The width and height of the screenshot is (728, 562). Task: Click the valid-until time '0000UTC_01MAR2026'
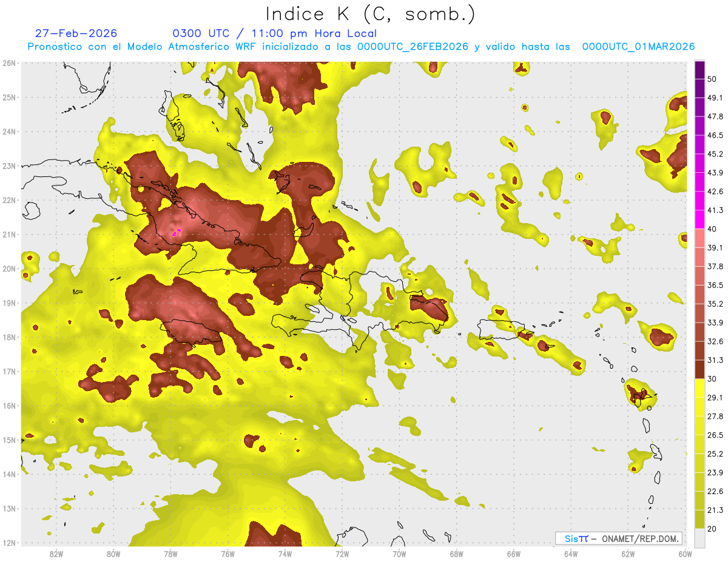pos(638,47)
